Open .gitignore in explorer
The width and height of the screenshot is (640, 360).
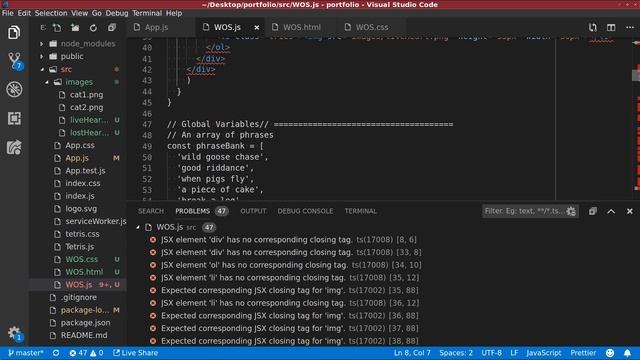[78, 297]
